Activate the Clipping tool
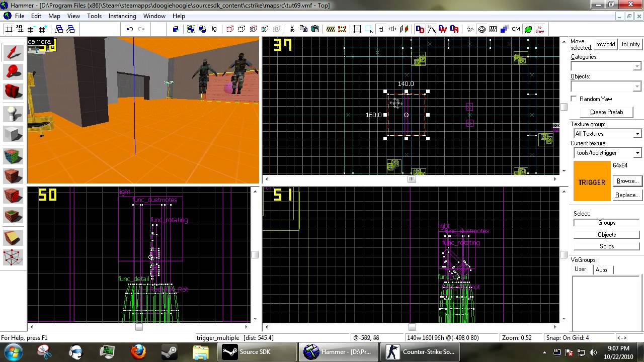644x362 pixels. (13, 237)
